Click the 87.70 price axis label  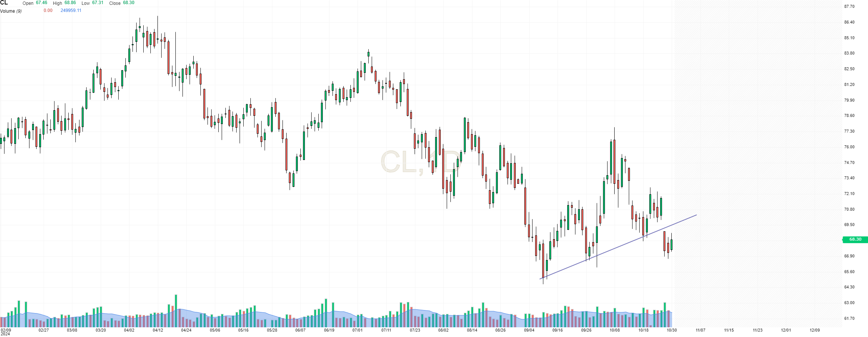[849, 6]
